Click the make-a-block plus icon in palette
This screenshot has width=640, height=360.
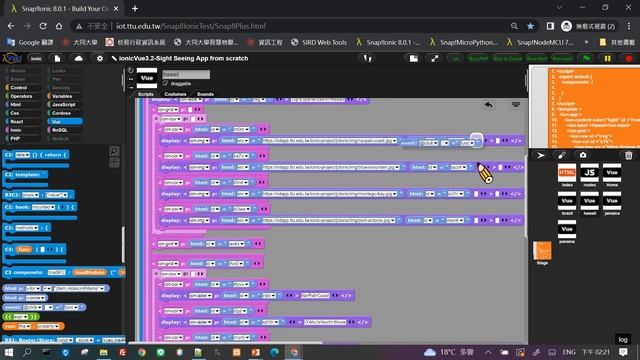point(115,162)
